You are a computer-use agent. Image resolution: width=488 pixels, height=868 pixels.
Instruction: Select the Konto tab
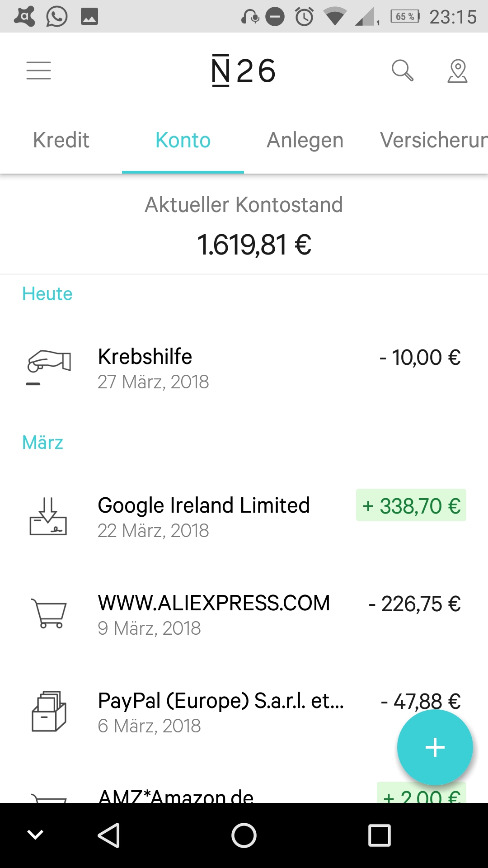183,140
